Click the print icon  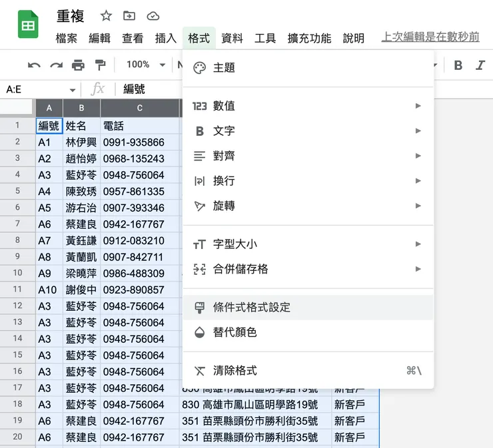click(78, 65)
